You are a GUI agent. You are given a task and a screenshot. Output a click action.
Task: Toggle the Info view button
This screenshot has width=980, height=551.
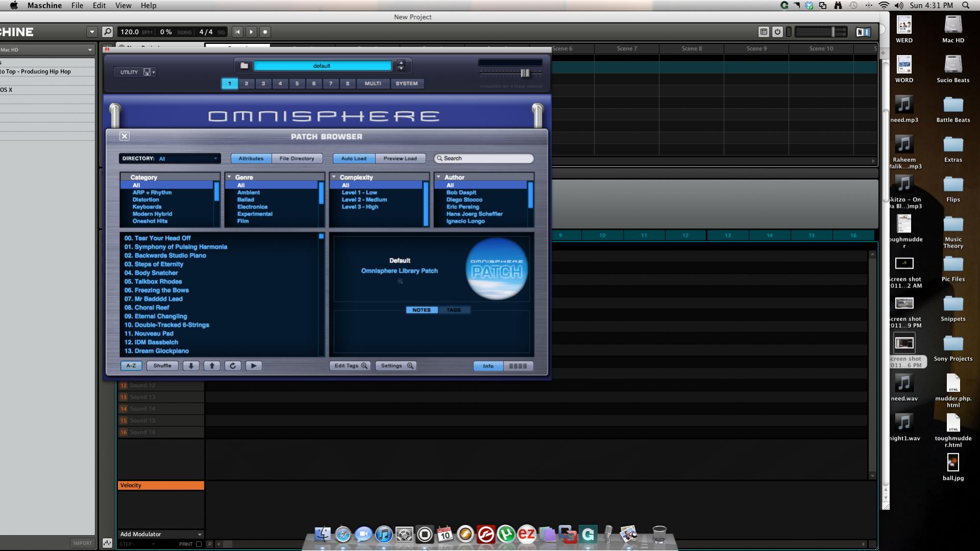click(x=488, y=366)
